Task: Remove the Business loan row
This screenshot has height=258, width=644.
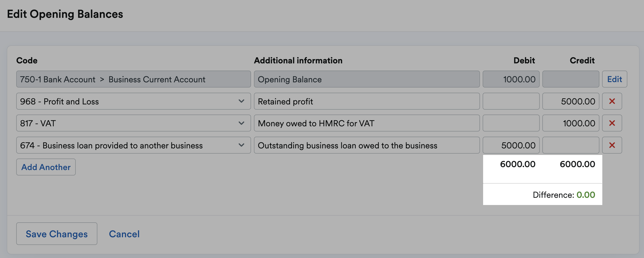Action: tap(612, 145)
